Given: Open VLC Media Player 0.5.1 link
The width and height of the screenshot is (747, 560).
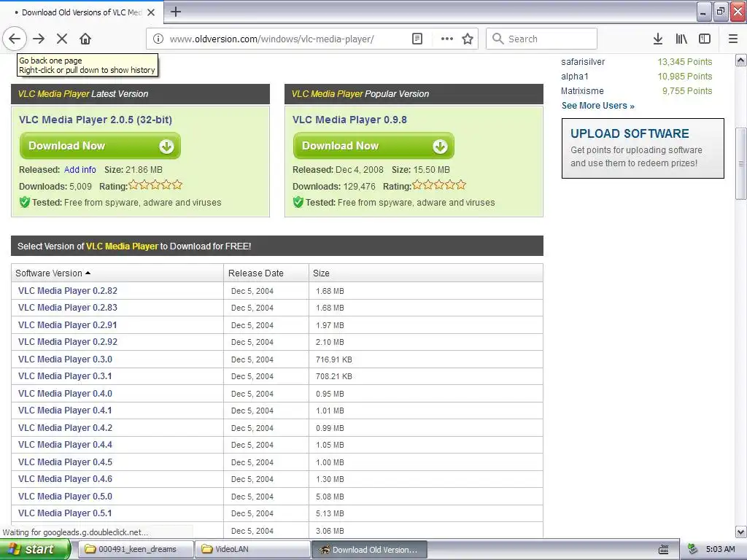Looking at the screenshot, I should point(65,513).
